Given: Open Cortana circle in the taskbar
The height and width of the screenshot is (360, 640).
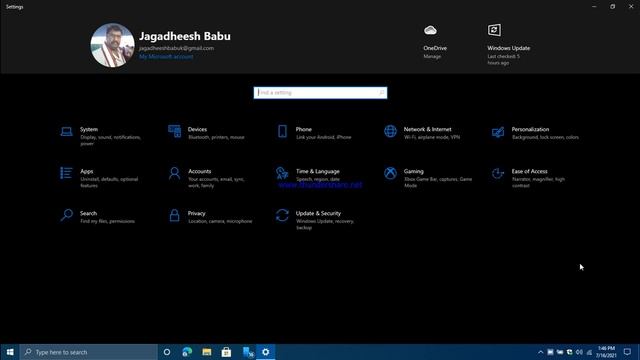Looking at the screenshot, I should (167, 352).
